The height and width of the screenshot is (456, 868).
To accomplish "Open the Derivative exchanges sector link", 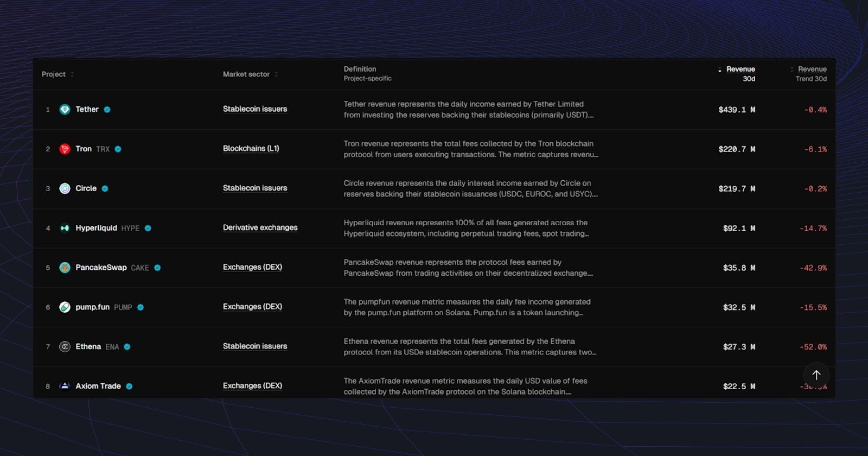I will (x=260, y=228).
